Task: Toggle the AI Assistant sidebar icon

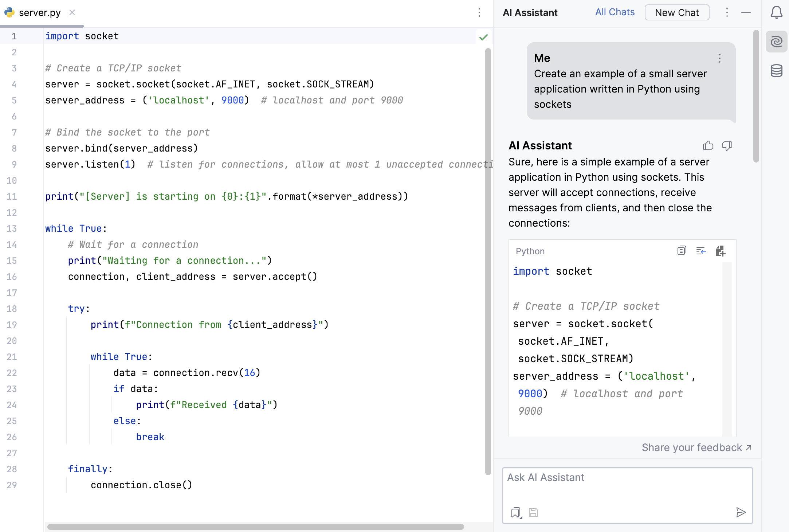Action: (x=776, y=42)
